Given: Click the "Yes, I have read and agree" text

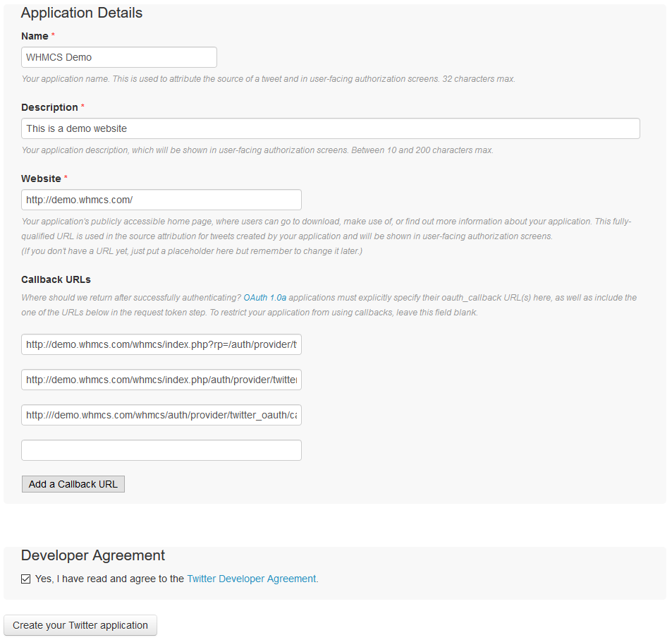Looking at the screenshot, I should tap(109, 579).
